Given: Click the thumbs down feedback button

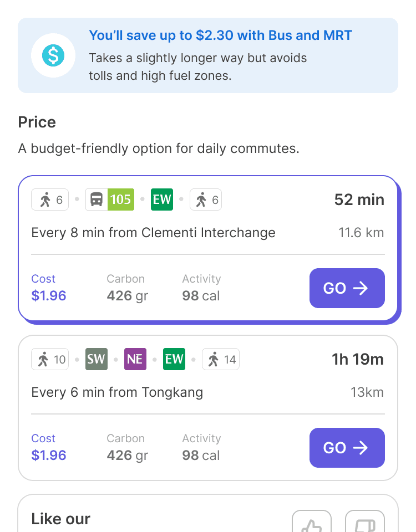Looking at the screenshot, I should (x=365, y=521).
